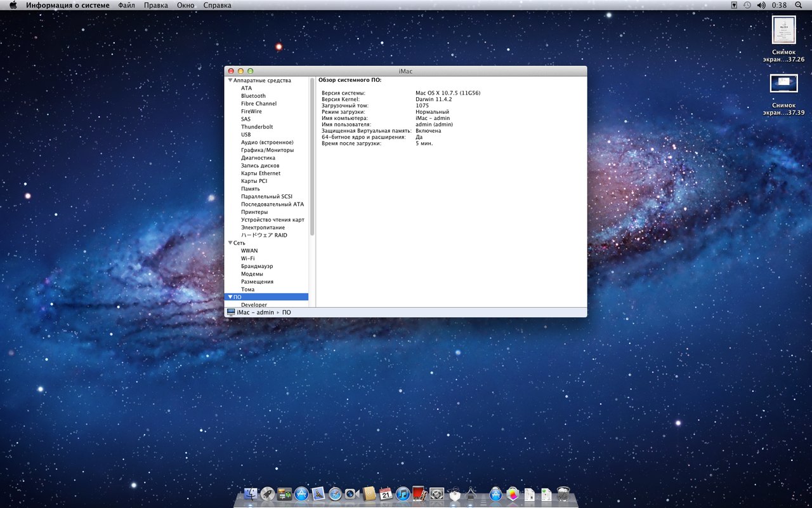Click iMac – admin in path bar
The width and height of the screenshot is (812, 508).
256,312
